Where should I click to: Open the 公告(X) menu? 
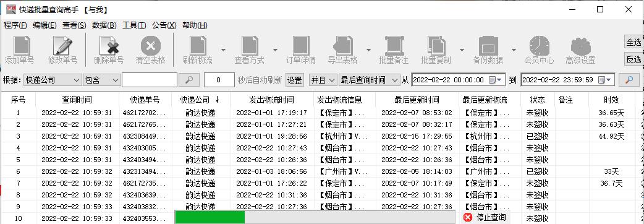coord(164,25)
